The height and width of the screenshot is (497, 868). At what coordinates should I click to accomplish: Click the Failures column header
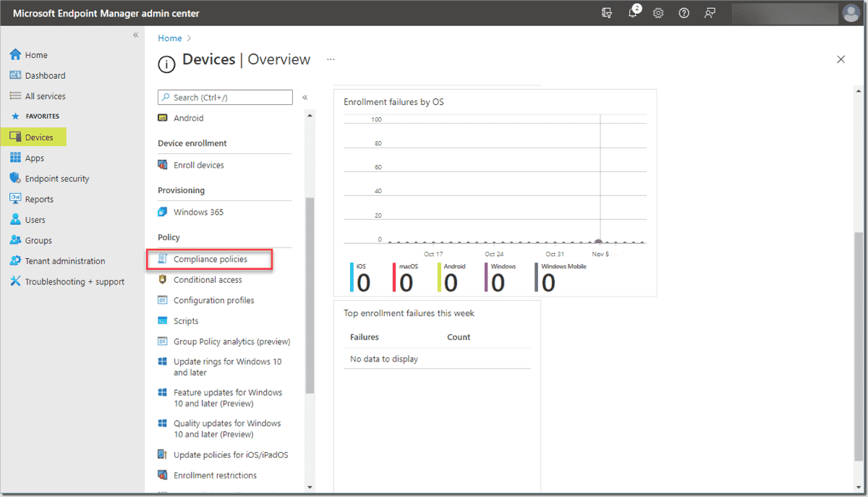365,337
